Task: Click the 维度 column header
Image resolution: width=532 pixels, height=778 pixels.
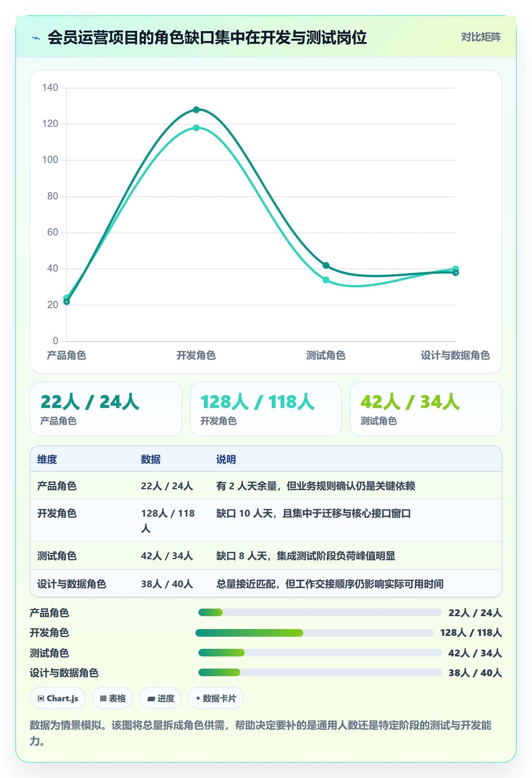Action: click(x=47, y=459)
